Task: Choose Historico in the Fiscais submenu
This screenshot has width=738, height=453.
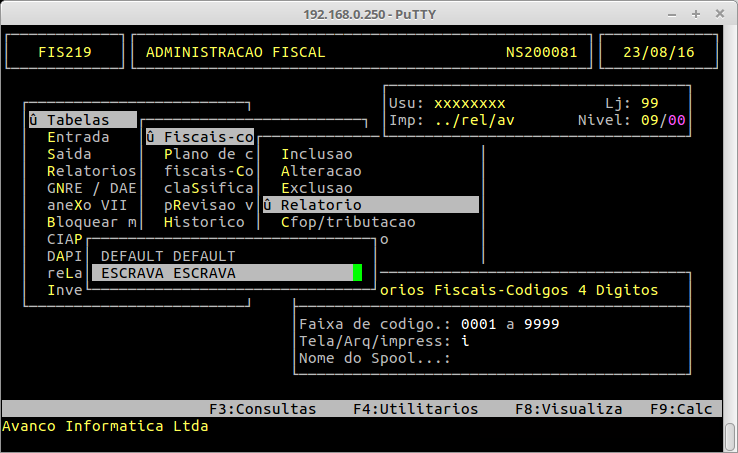Action: pos(204,222)
